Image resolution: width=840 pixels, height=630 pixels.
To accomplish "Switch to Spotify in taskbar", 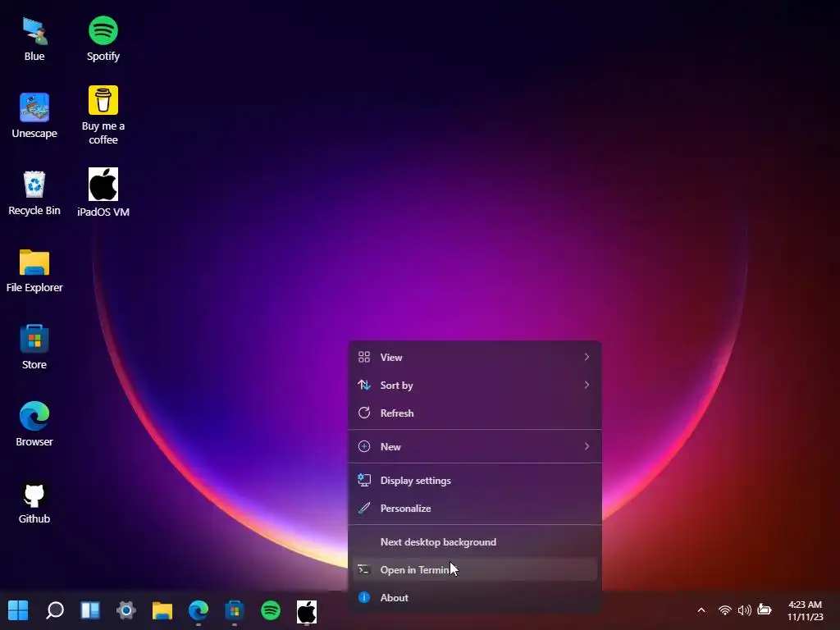I will pos(271,610).
